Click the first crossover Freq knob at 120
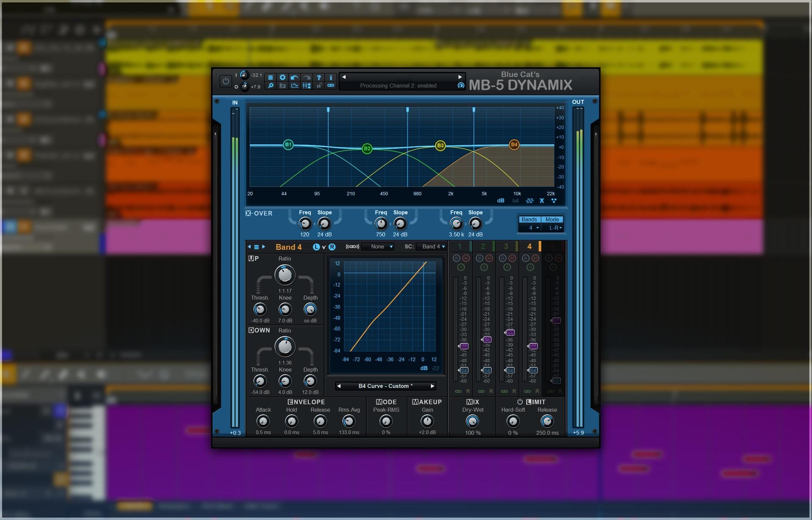Screen dimensions: 812x520 point(305,224)
